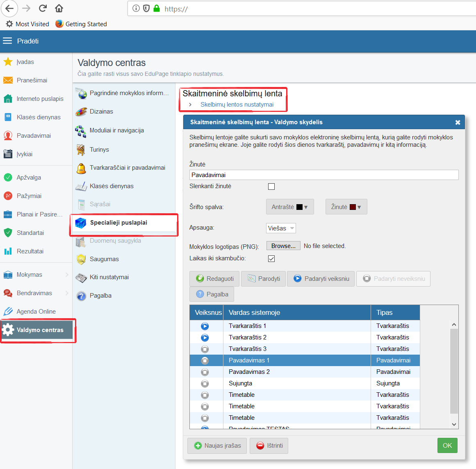Select Pažymiai in the left sidebar
The height and width of the screenshot is (469, 476).
29,196
